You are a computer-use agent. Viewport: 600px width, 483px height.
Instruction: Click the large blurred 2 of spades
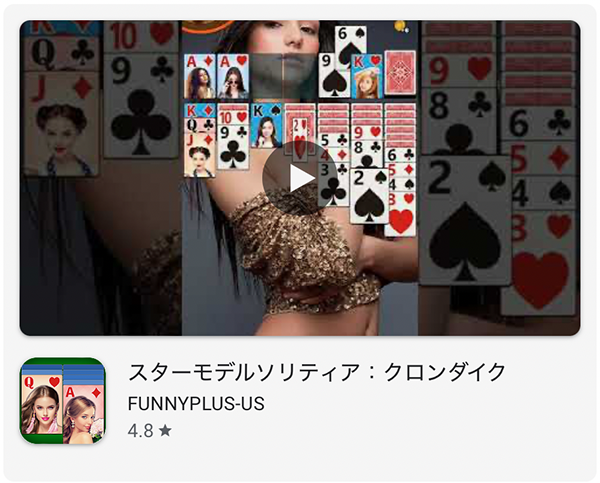tap(465, 220)
